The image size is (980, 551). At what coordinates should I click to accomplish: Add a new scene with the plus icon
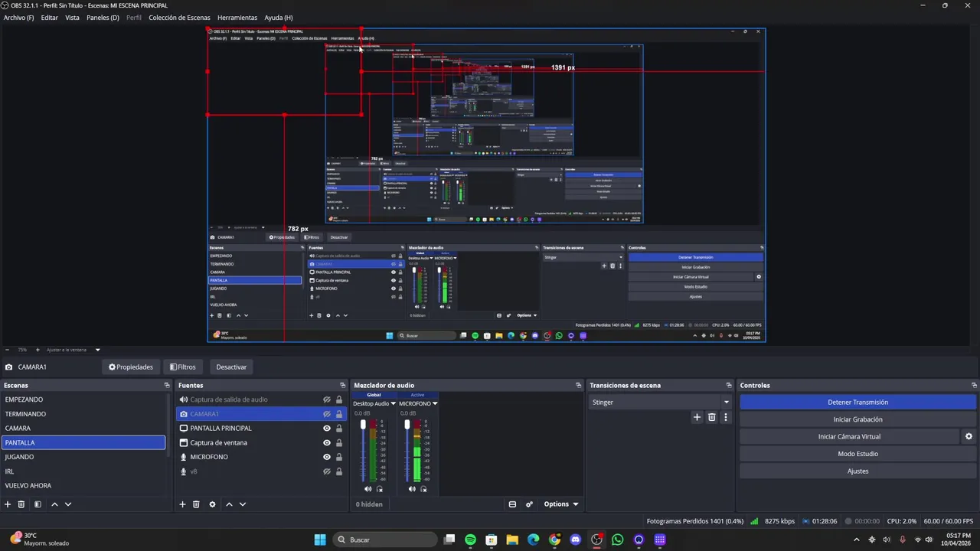click(x=8, y=504)
